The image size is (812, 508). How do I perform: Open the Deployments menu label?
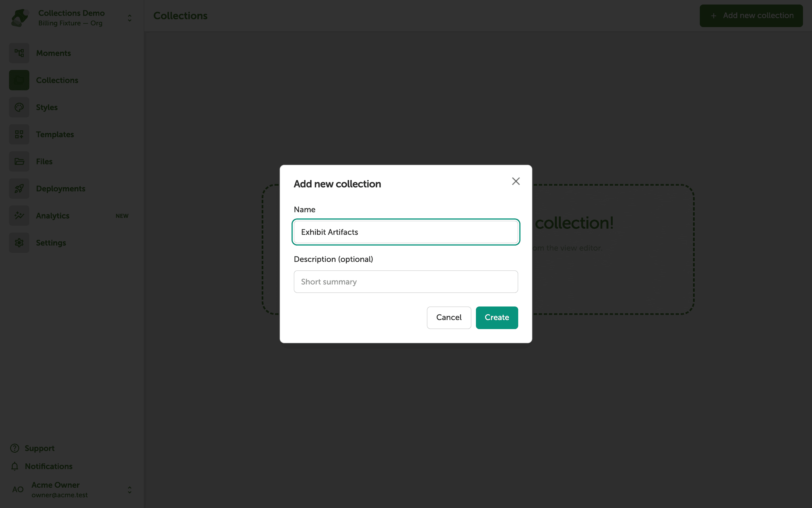(x=61, y=189)
